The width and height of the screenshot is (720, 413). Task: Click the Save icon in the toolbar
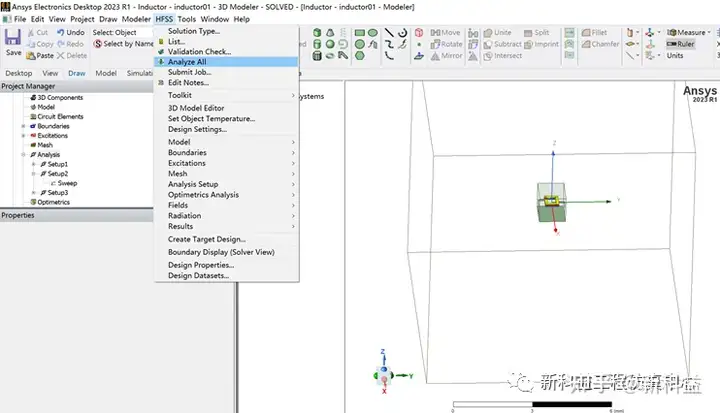13,38
